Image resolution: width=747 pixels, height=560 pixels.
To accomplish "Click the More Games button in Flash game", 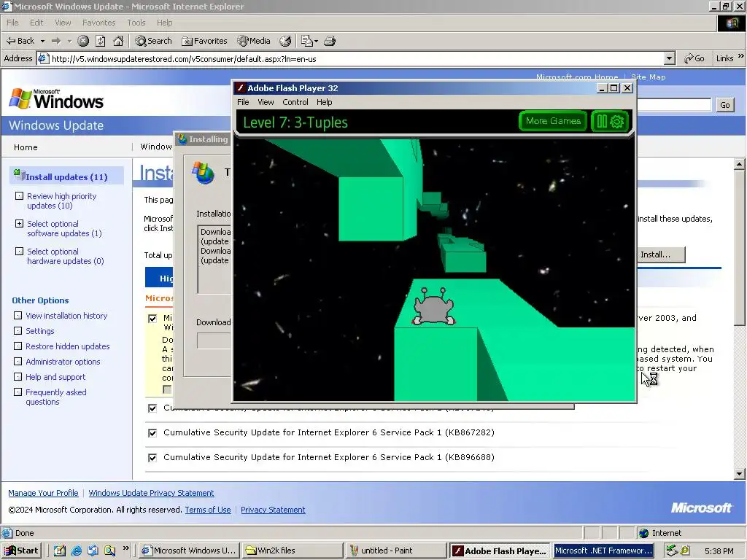I will click(x=553, y=121).
